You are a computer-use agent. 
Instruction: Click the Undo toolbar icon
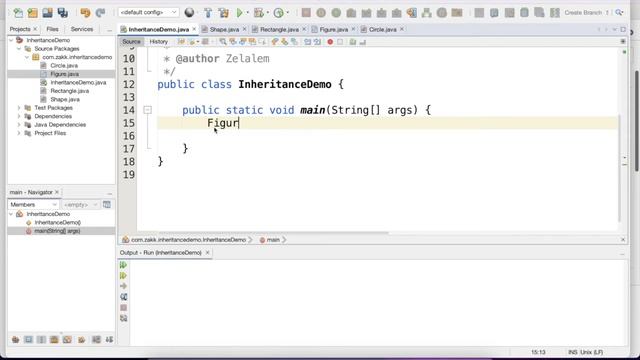click(x=85, y=13)
